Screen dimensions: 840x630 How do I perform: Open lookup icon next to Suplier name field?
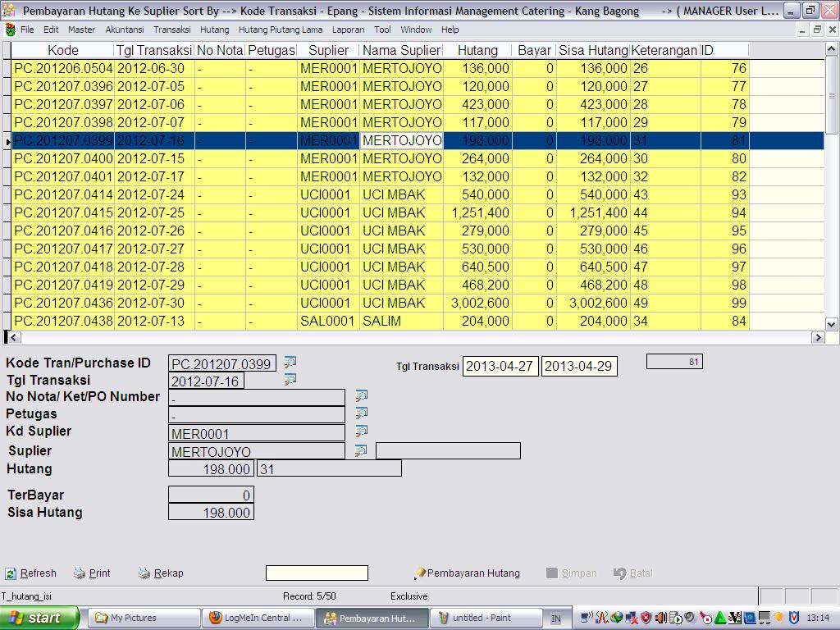361,450
